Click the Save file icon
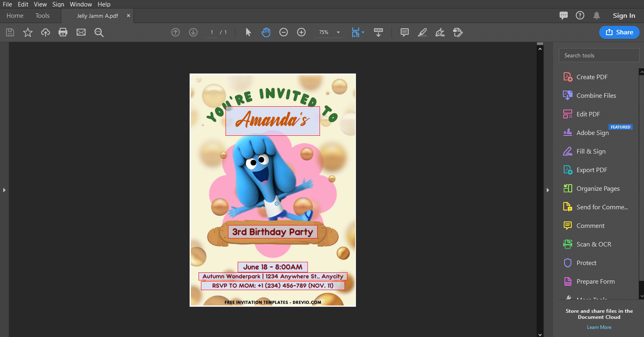 click(10, 32)
